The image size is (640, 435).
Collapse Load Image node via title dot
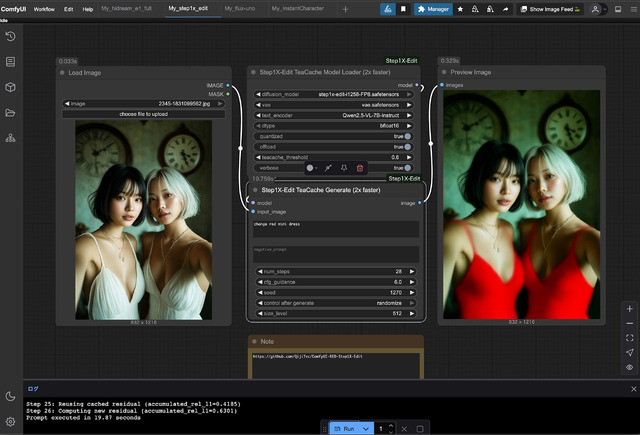[x=62, y=73]
